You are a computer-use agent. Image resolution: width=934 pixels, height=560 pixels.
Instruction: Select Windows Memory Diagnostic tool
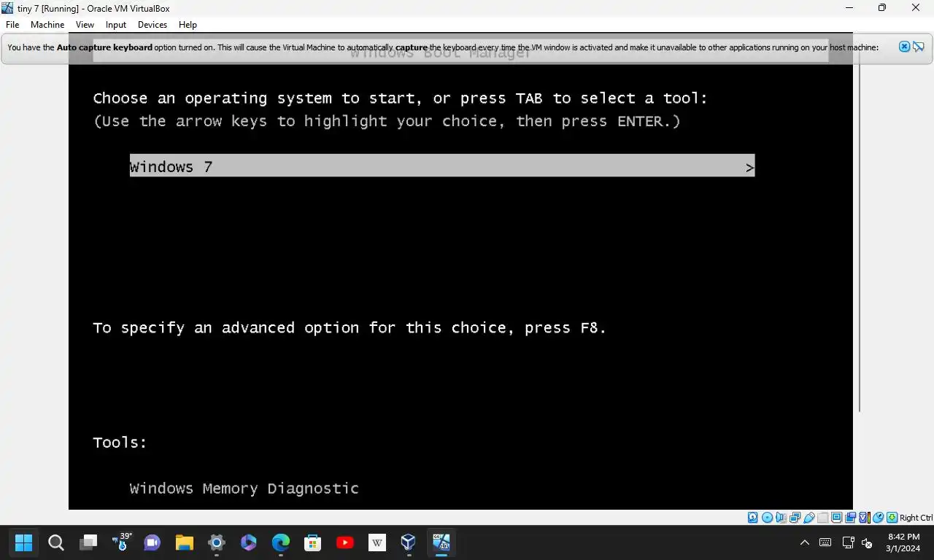click(244, 489)
